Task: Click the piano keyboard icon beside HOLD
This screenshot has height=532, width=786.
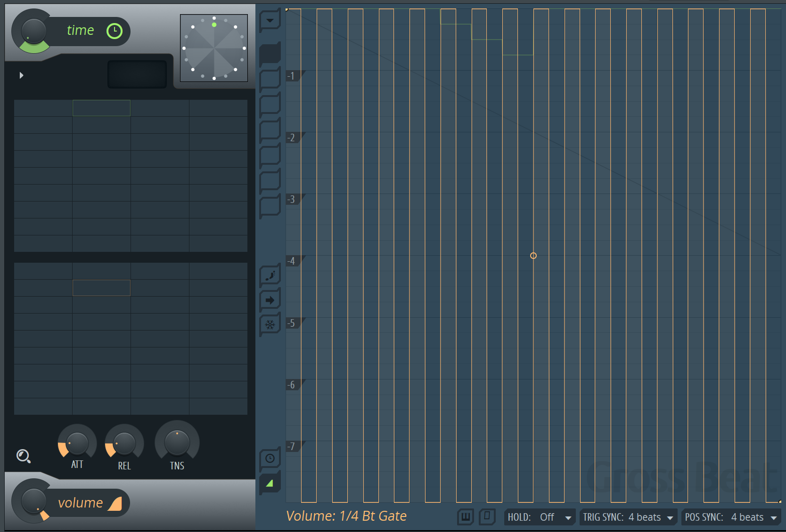Action: coord(466,517)
